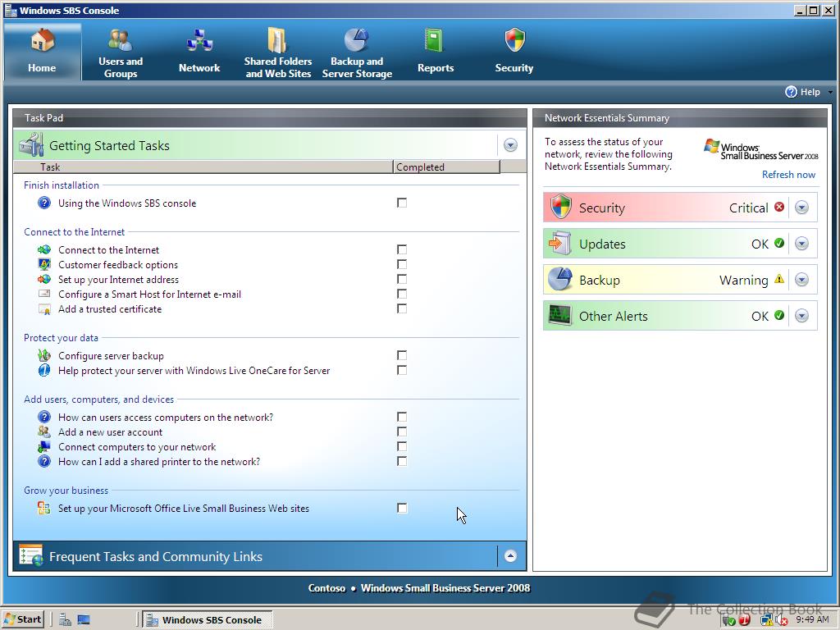This screenshot has height=630, width=840.
Task: Expand the Backup status details
Action: click(801, 280)
